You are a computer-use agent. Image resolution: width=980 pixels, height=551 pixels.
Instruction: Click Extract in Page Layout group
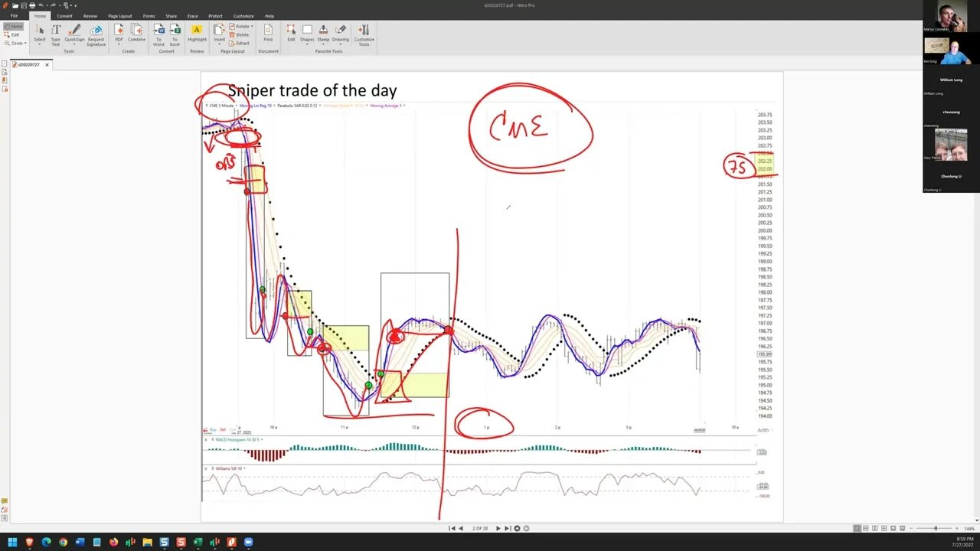pyautogui.click(x=240, y=43)
